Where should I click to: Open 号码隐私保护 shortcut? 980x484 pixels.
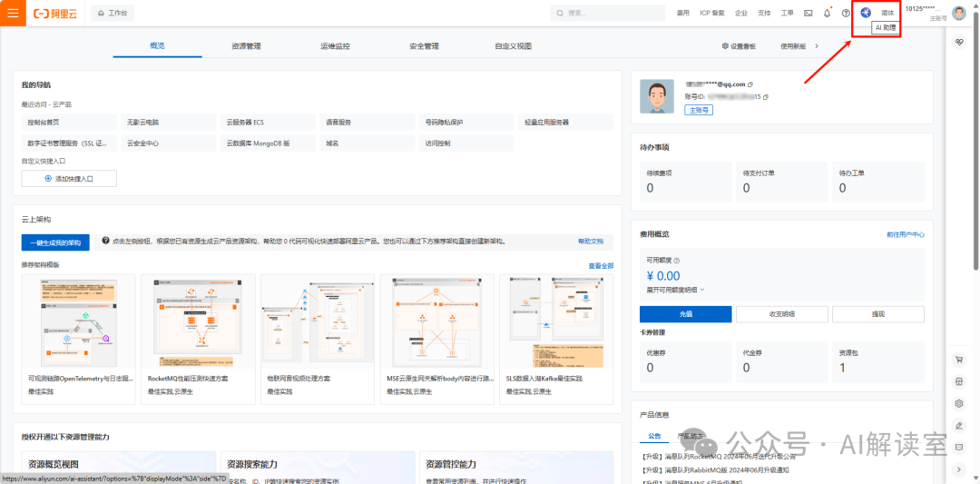click(x=466, y=122)
